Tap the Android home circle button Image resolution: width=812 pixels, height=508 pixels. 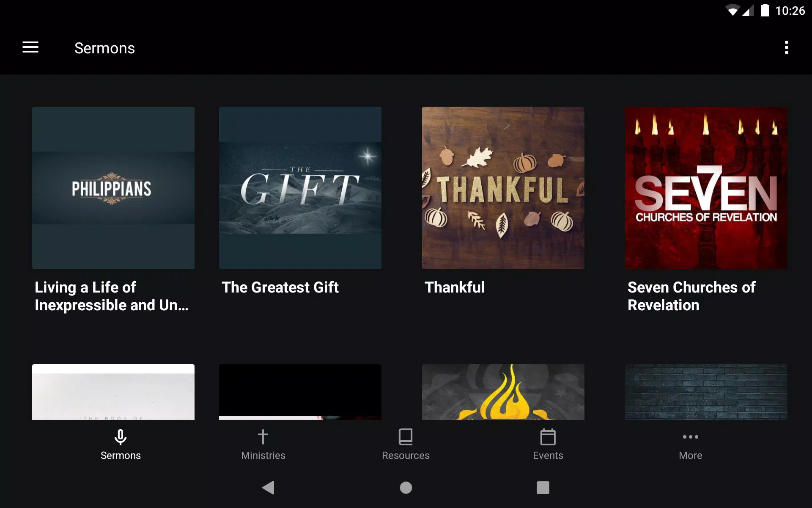coord(406,488)
